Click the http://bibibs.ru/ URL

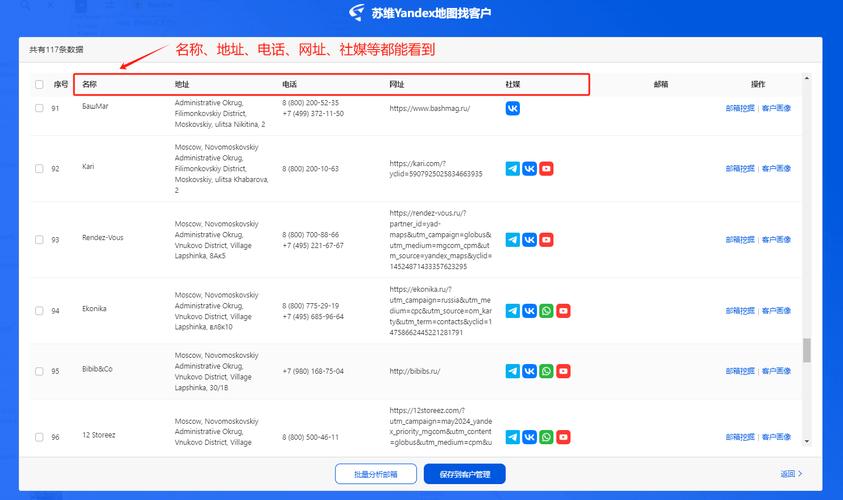[x=415, y=372]
